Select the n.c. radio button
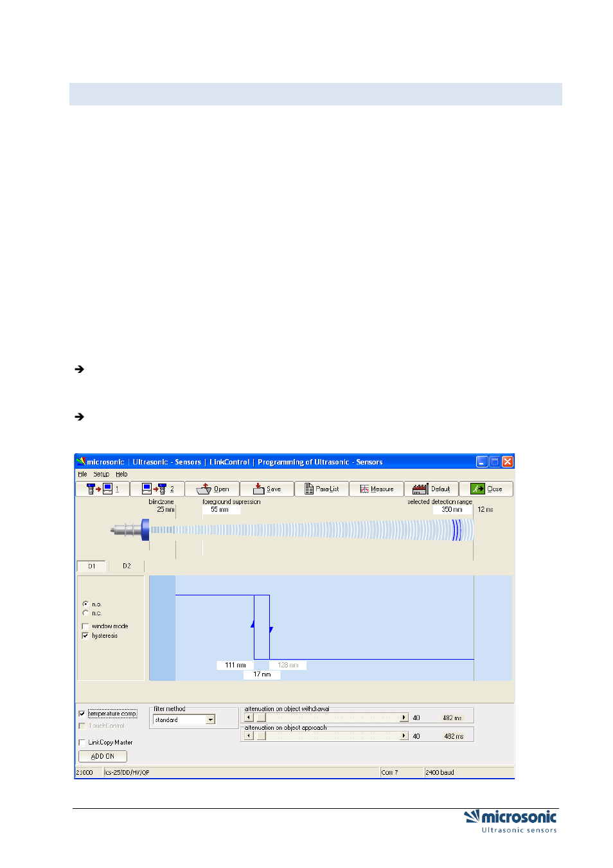Image resolution: width=613 pixels, height=868 pixels. [85, 613]
